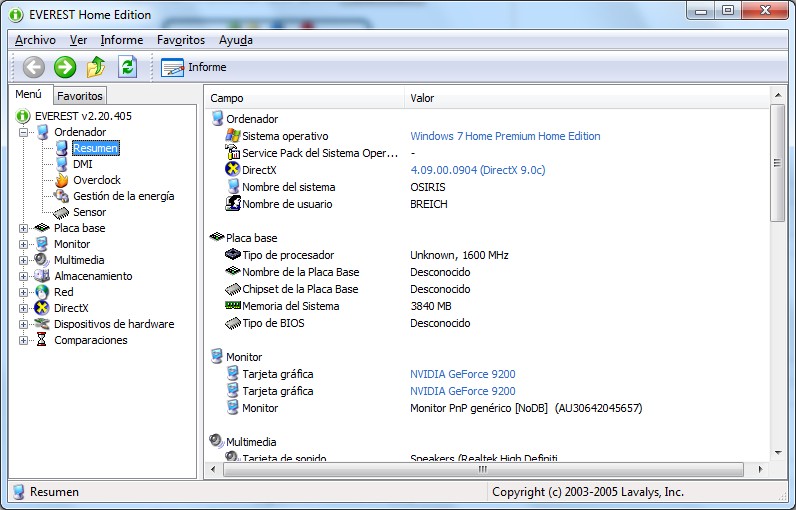
Task: Expand the DirectX tree node
Action: (x=23, y=309)
